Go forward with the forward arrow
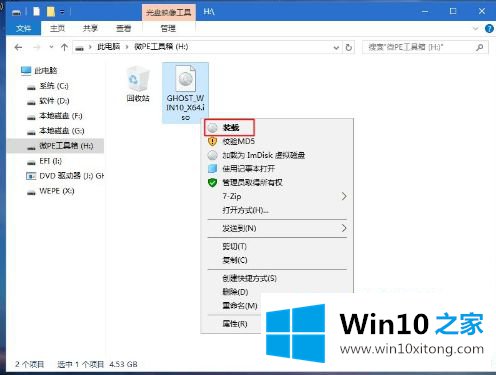Viewport: 496px width, 375px height. tap(36, 48)
